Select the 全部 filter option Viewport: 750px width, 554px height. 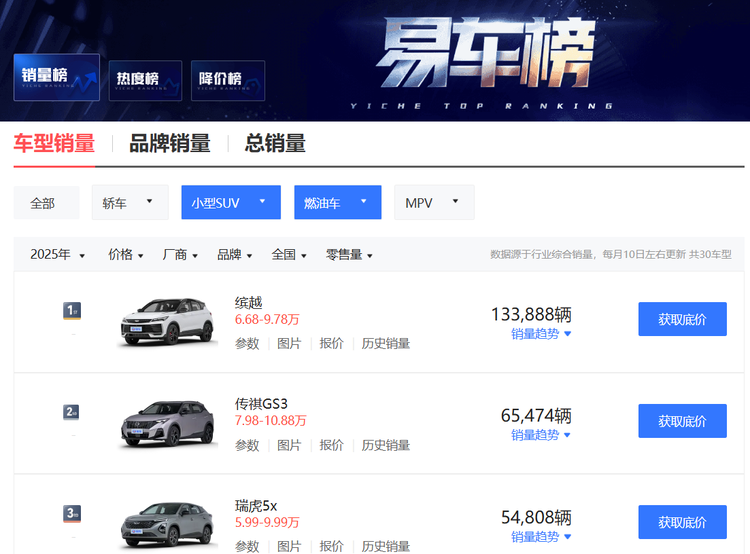pyautogui.click(x=43, y=203)
